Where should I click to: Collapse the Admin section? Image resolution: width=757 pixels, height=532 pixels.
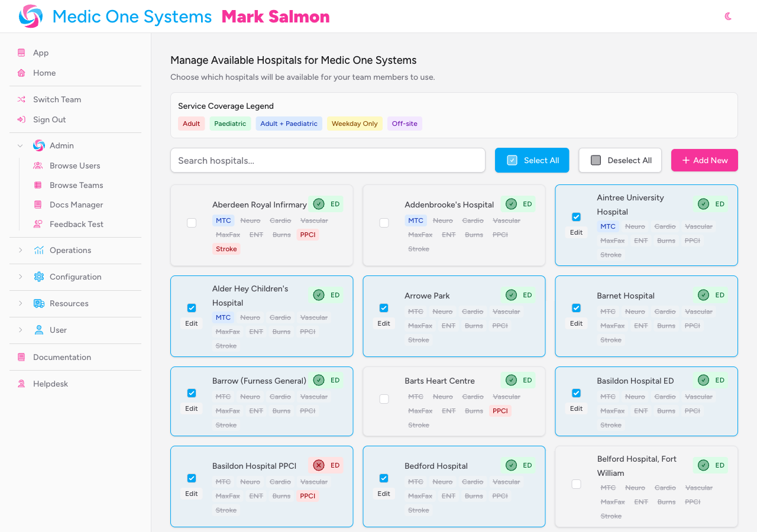tap(20, 145)
